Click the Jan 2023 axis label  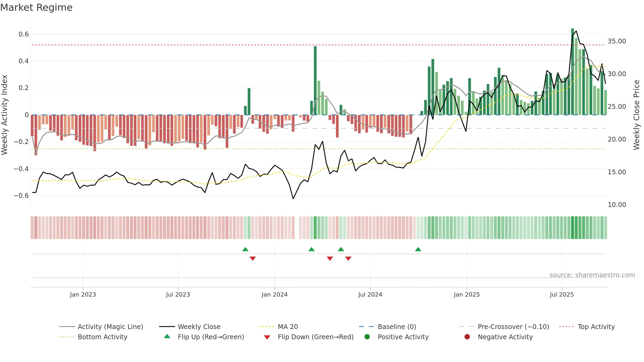[83, 294]
